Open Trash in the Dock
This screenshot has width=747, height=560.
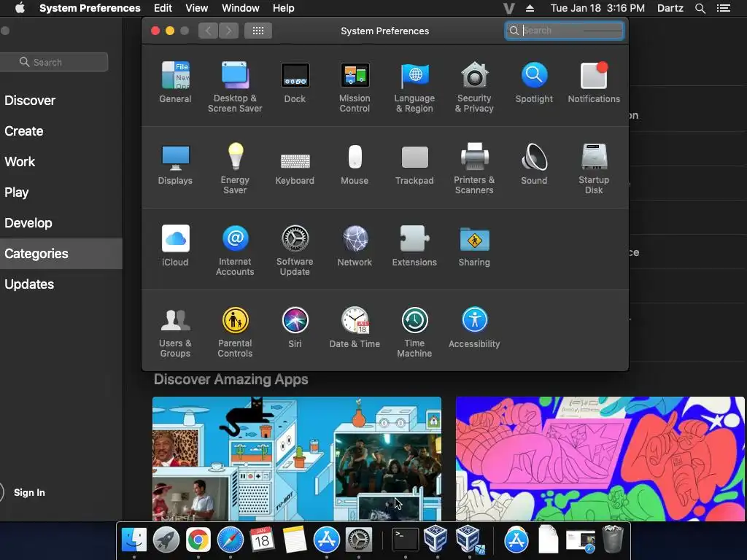tap(612, 539)
